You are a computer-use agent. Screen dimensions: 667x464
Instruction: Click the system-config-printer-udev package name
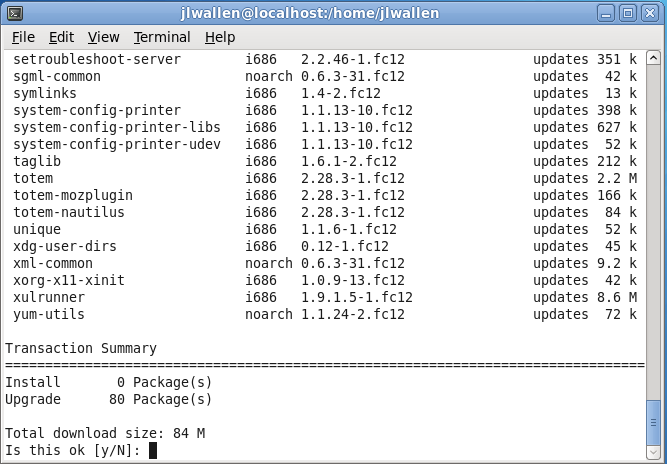117,144
